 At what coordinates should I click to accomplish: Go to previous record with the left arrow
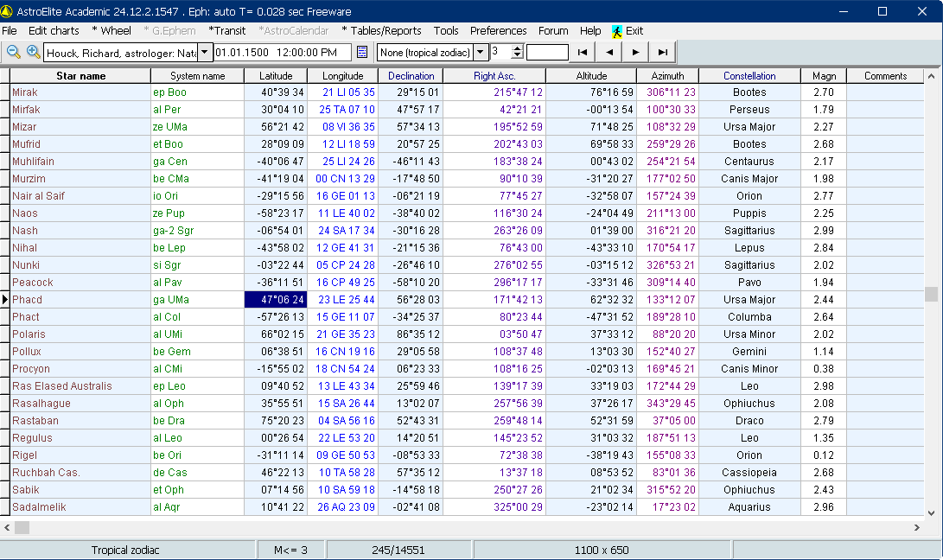[x=609, y=53]
